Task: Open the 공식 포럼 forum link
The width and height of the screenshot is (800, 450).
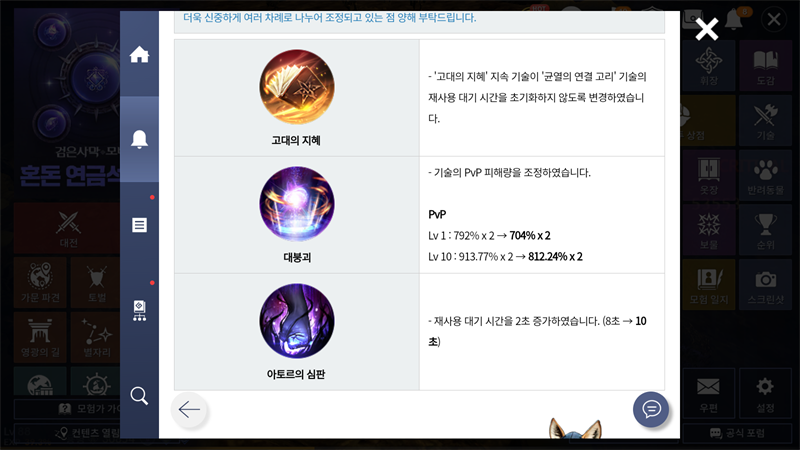Action: (x=737, y=433)
